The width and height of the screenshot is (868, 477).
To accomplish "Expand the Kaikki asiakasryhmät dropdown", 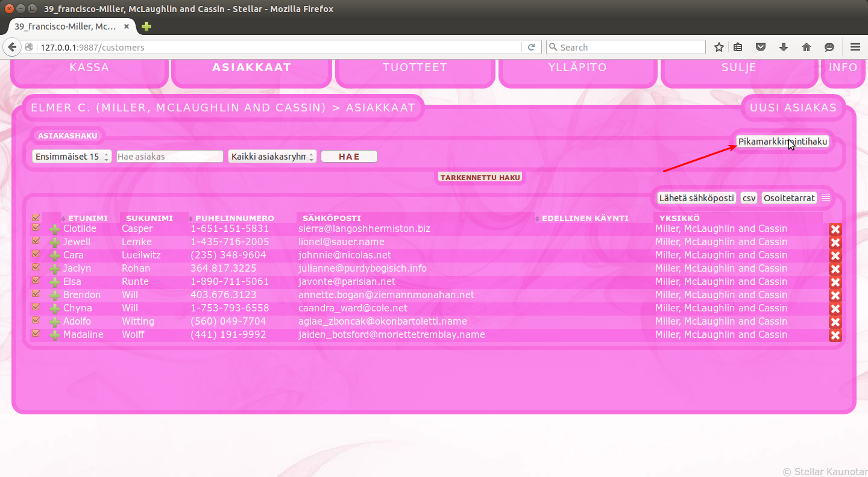I will (272, 157).
